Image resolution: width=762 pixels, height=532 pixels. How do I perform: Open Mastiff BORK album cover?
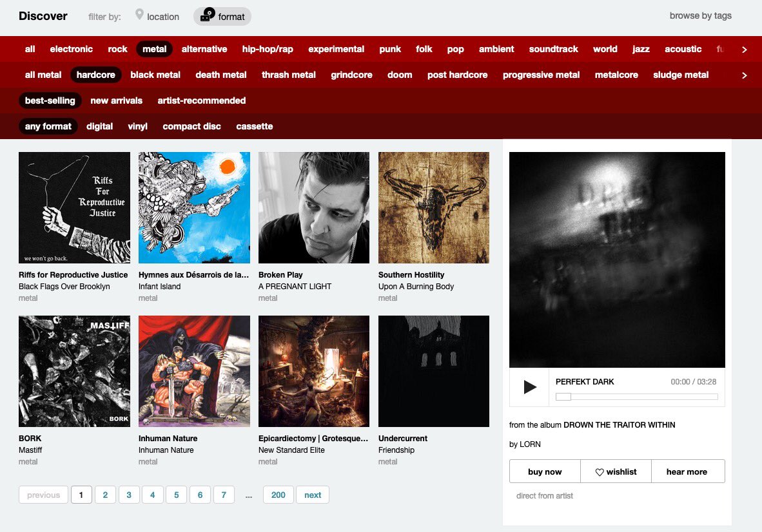(x=74, y=372)
